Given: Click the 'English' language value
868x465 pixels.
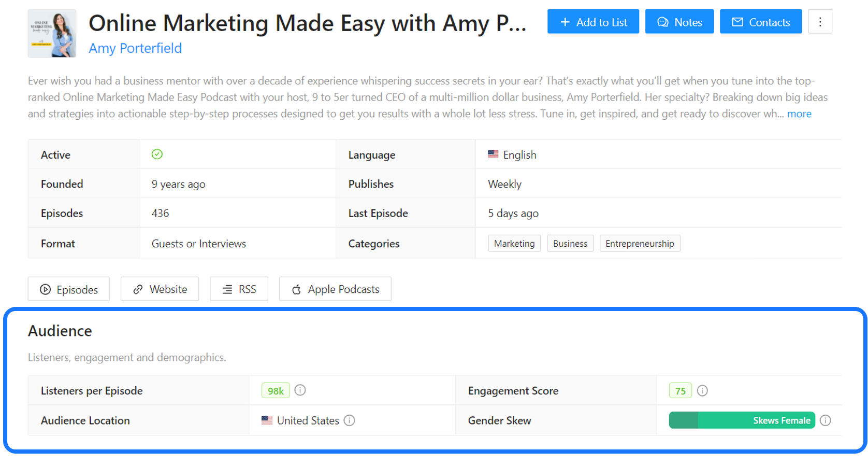Looking at the screenshot, I should tap(519, 154).
